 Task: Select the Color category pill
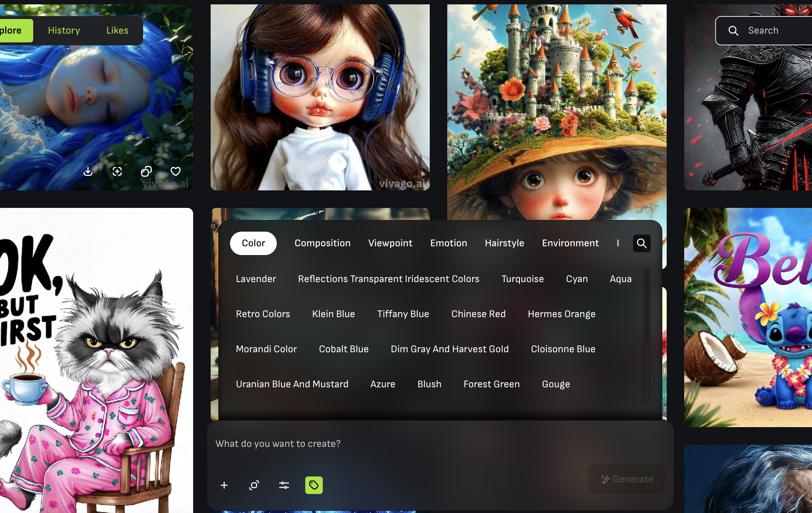(253, 243)
